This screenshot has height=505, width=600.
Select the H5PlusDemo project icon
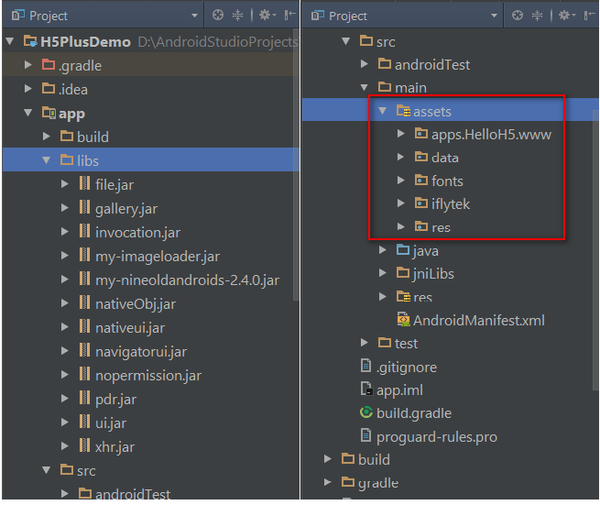tap(30, 41)
